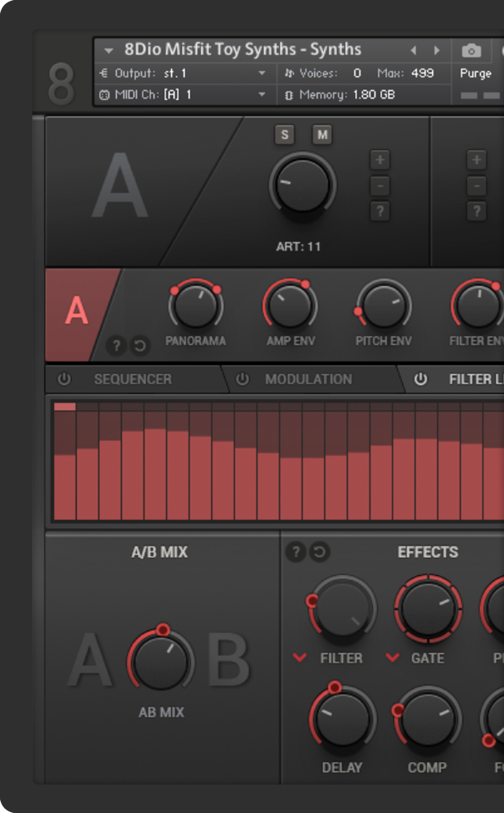Click the PITCH ENV knob

point(384,306)
